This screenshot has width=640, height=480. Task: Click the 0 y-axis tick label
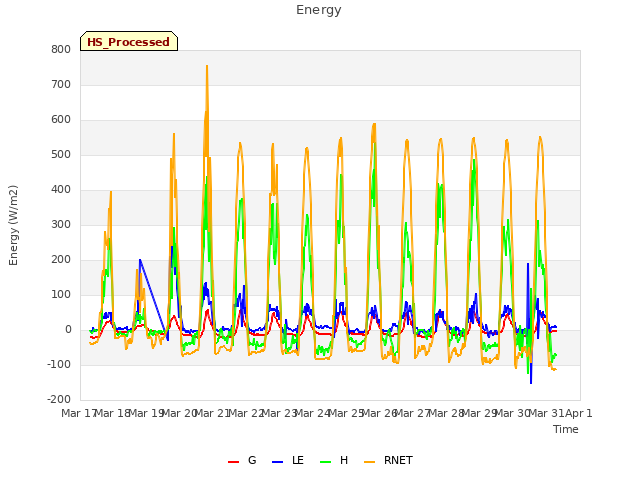(x=68, y=330)
